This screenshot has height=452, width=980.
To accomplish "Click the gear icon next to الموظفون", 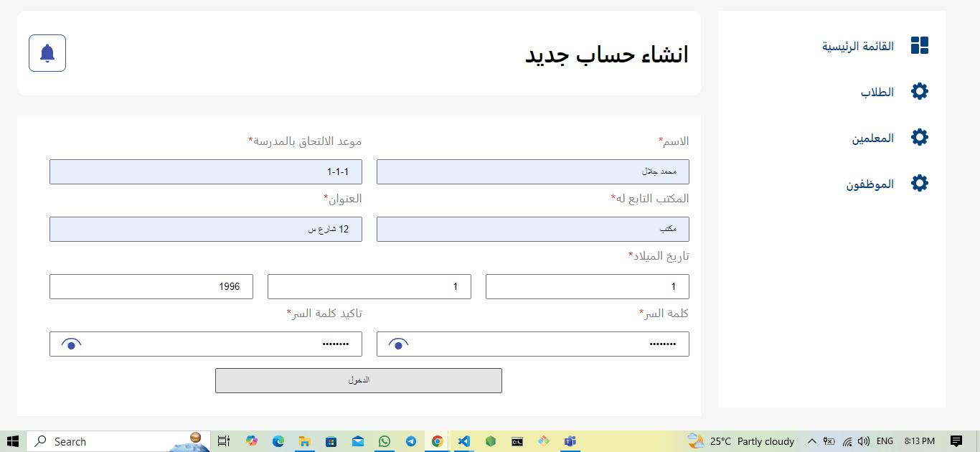I will [919, 183].
